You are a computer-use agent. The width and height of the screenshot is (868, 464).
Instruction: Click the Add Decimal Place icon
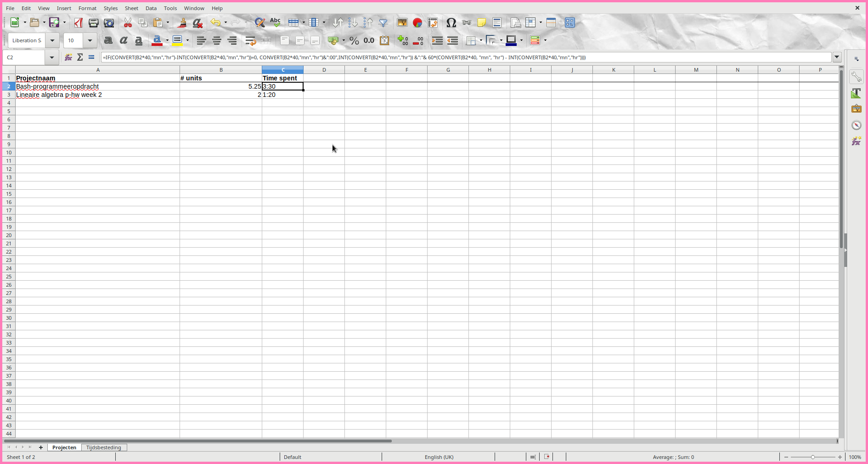[403, 40]
